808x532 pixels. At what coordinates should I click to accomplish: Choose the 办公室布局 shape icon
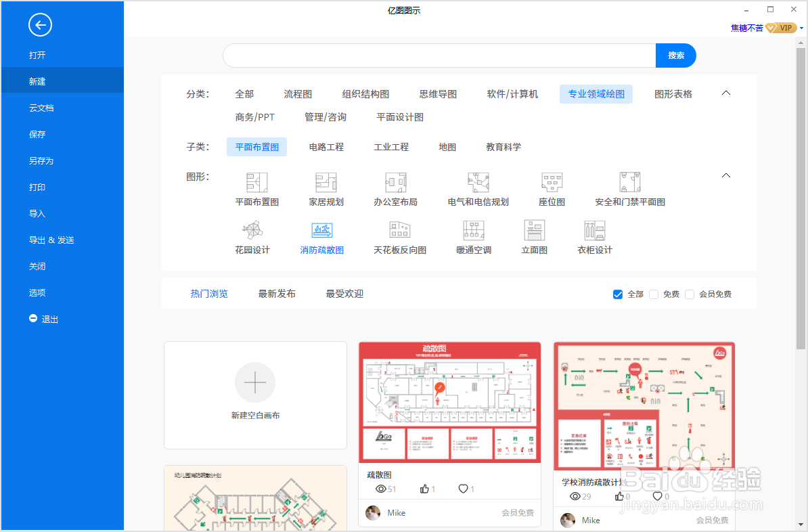coord(396,183)
